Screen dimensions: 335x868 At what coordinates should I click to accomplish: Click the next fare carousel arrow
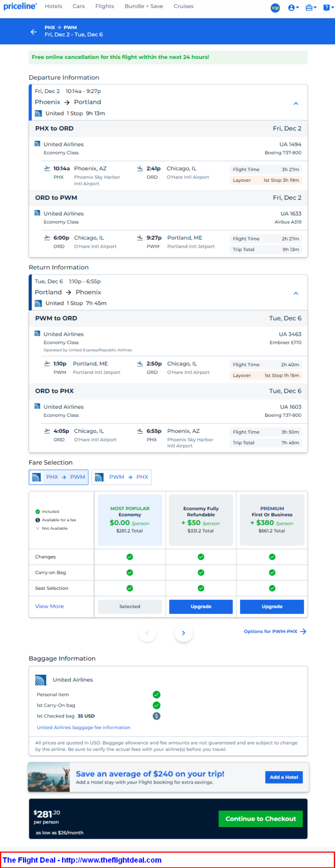(183, 633)
